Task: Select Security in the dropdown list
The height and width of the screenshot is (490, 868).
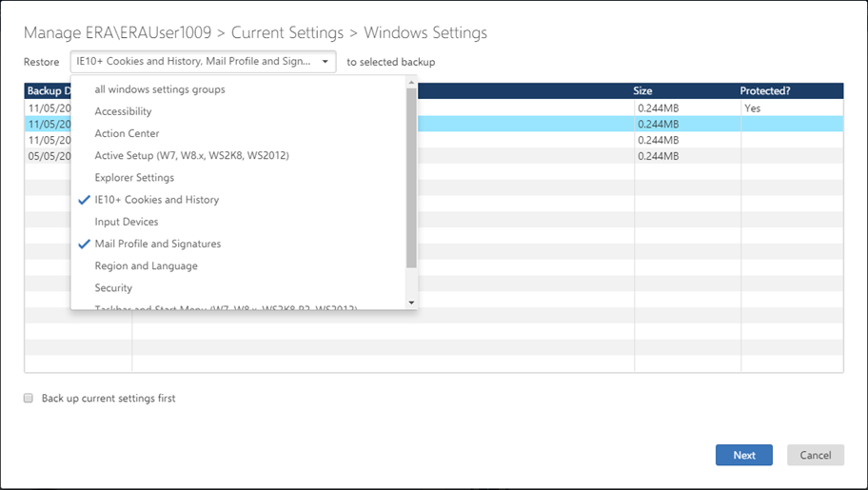Action: (113, 287)
